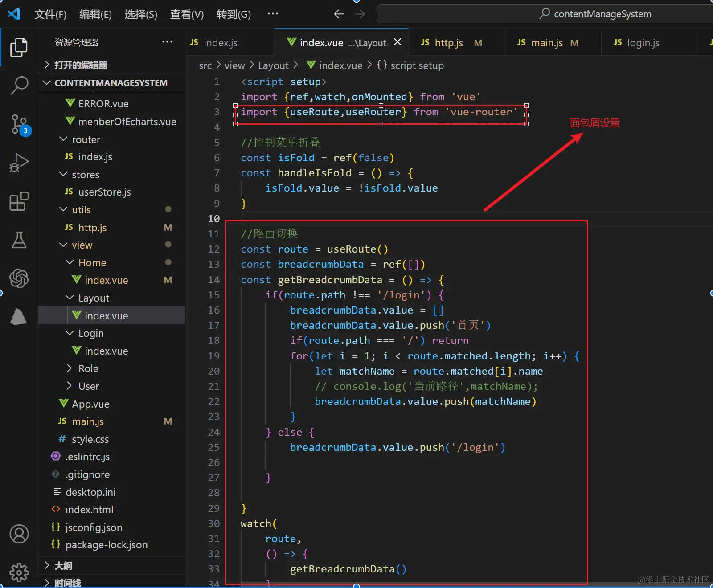Image resolution: width=713 pixels, height=588 pixels.
Task: Close the index.vue Layout tab
Action: [397, 42]
